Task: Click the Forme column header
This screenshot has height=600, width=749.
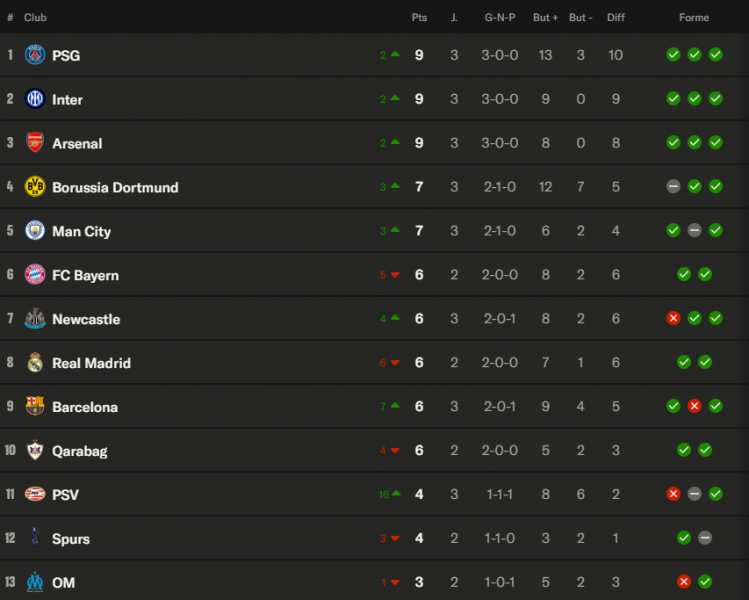Action: coord(694,18)
